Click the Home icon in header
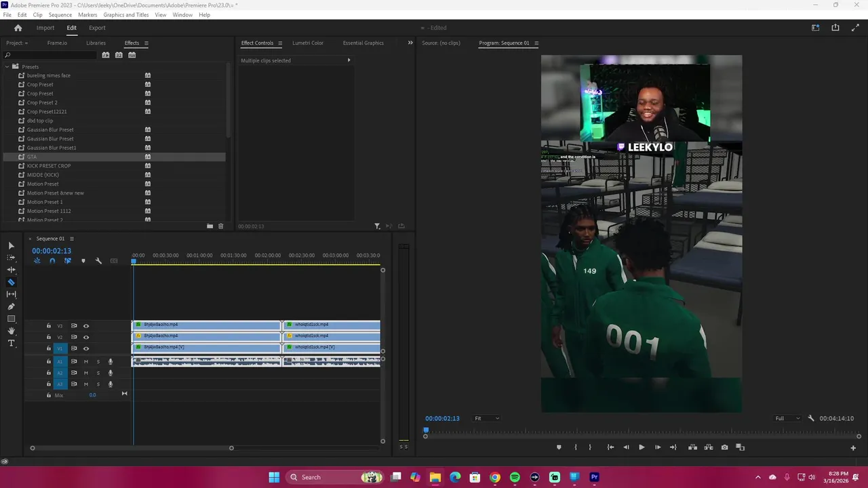This screenshot has width=868, height=488. [18, 28]
